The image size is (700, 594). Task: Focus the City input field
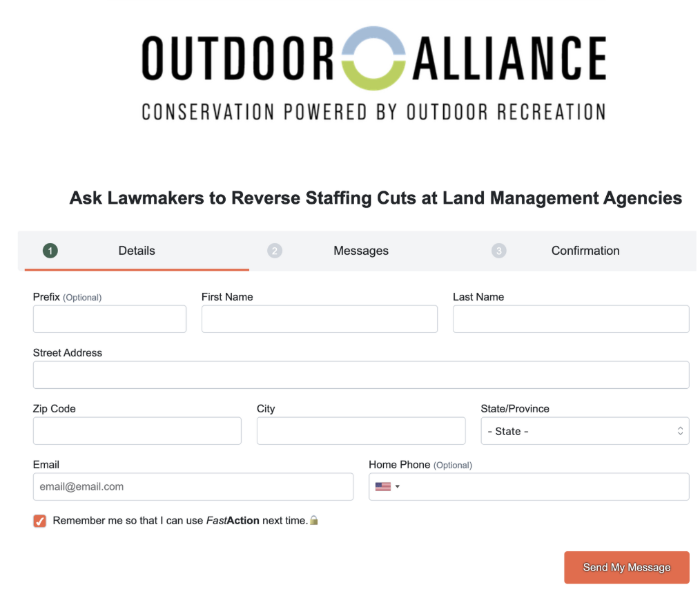pos(361,431)
